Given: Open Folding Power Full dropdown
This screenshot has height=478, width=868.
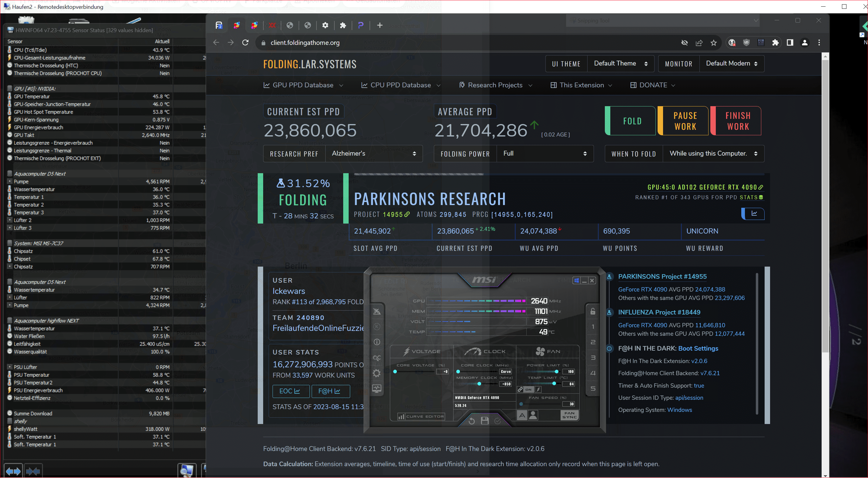Looking at the screenshot, I should [544, 153].
